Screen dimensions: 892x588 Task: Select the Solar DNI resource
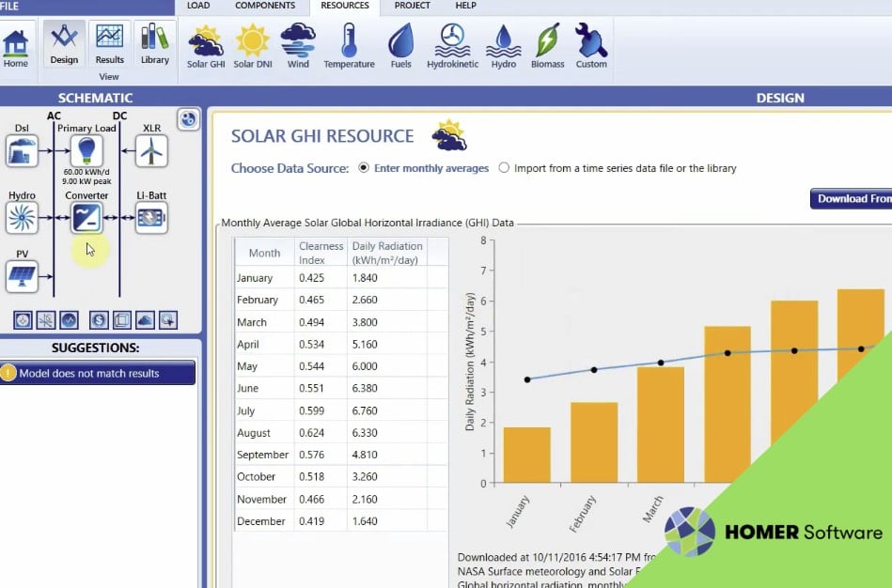(253, 47)
